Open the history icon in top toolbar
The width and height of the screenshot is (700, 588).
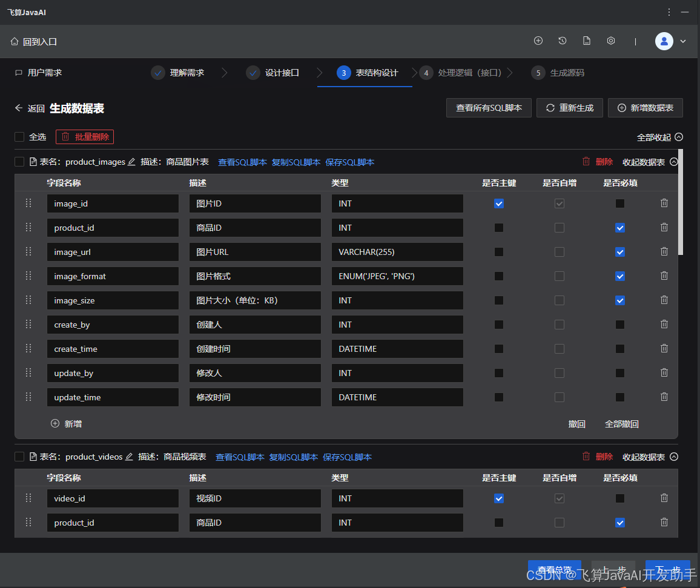pos(563,41)
